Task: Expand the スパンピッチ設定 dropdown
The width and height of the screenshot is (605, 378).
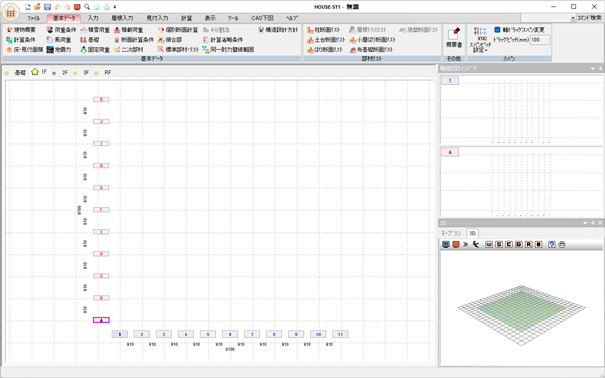Action: 480,40
